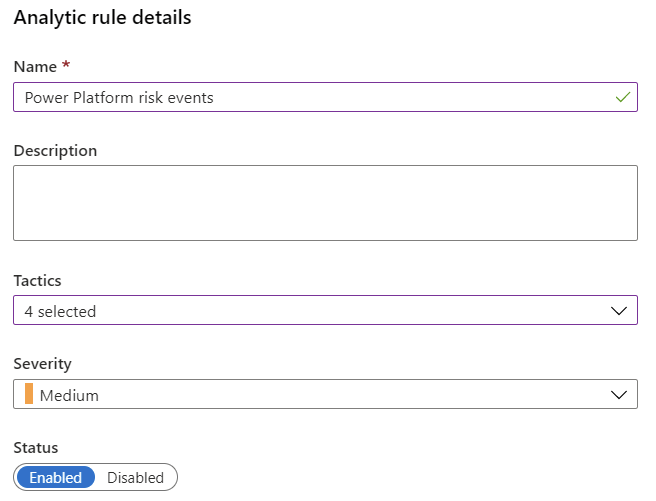Click the orange Medium severity indicator

[x=29, y=394]
